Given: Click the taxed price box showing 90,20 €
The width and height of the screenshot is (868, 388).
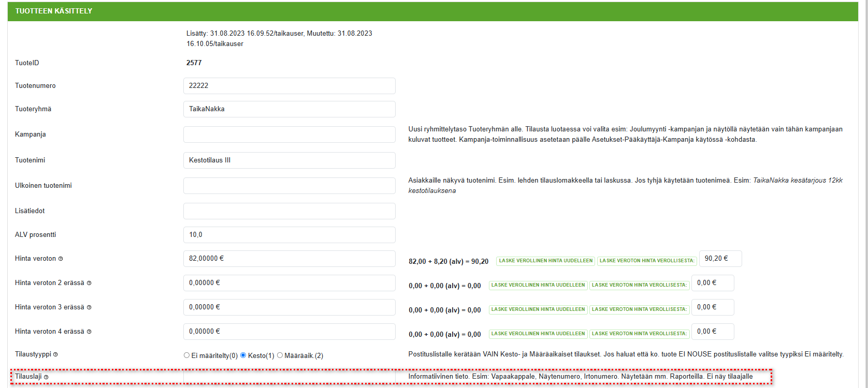Looking at the screenshot, I should coord(720,259).
